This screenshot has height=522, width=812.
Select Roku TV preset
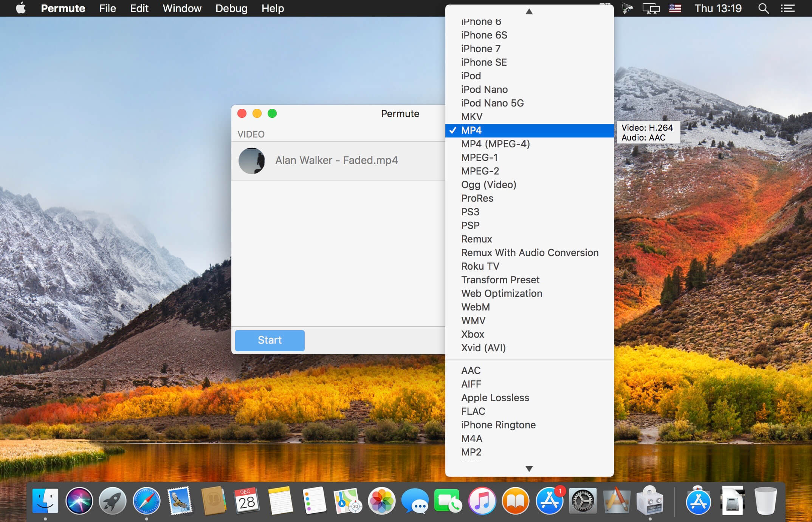coord(529,266)
